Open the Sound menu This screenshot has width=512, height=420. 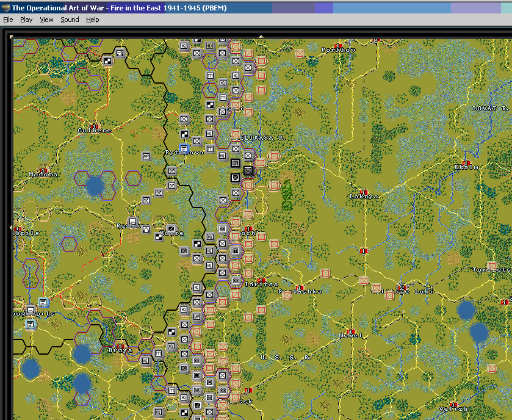(x=70, y=20)
